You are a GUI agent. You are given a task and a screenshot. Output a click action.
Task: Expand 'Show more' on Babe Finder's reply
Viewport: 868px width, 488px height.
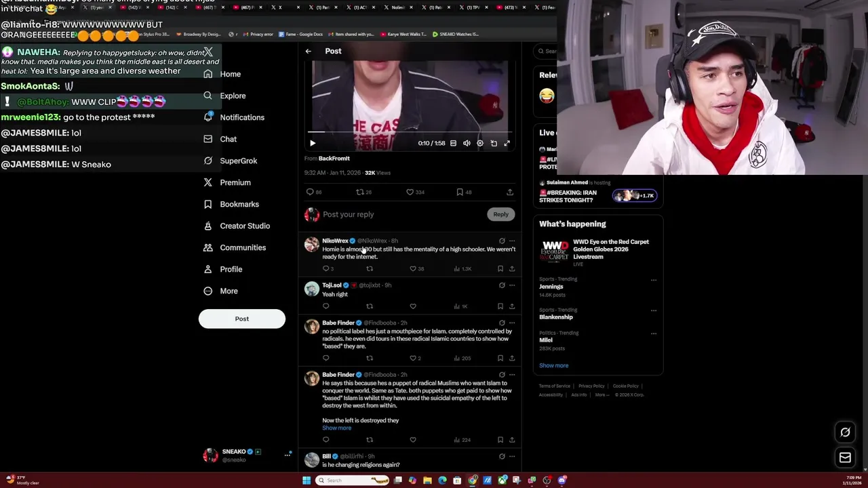[336, 428]
